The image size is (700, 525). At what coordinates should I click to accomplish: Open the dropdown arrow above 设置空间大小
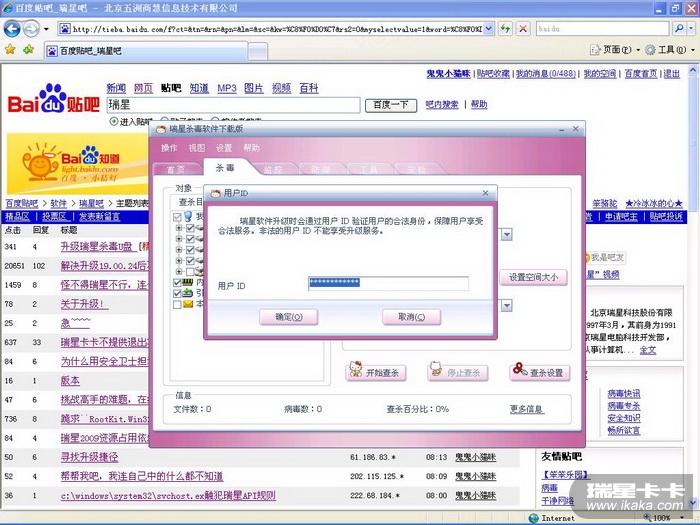pos(506,234)
